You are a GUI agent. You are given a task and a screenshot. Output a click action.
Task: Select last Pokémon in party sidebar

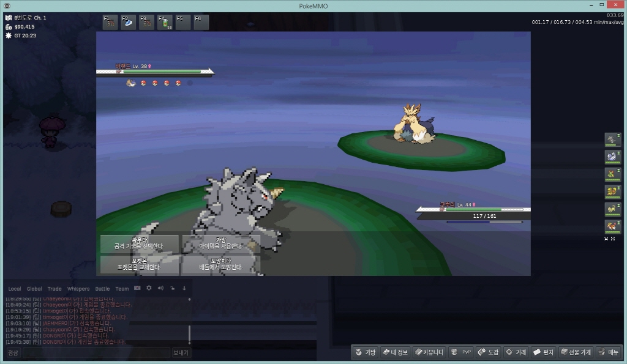click(x=612, y=226)
